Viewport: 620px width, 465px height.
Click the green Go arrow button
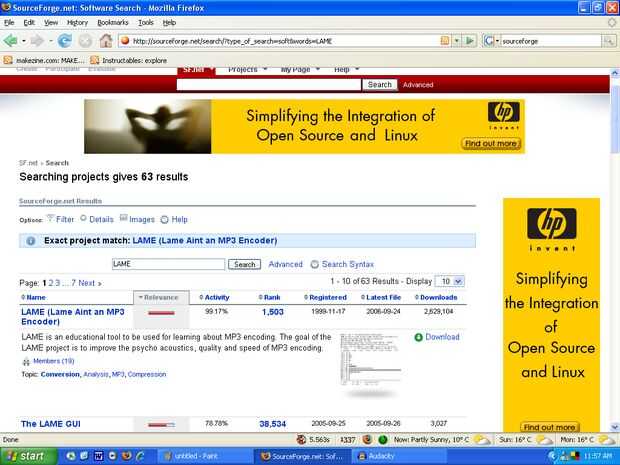(470, 41)
